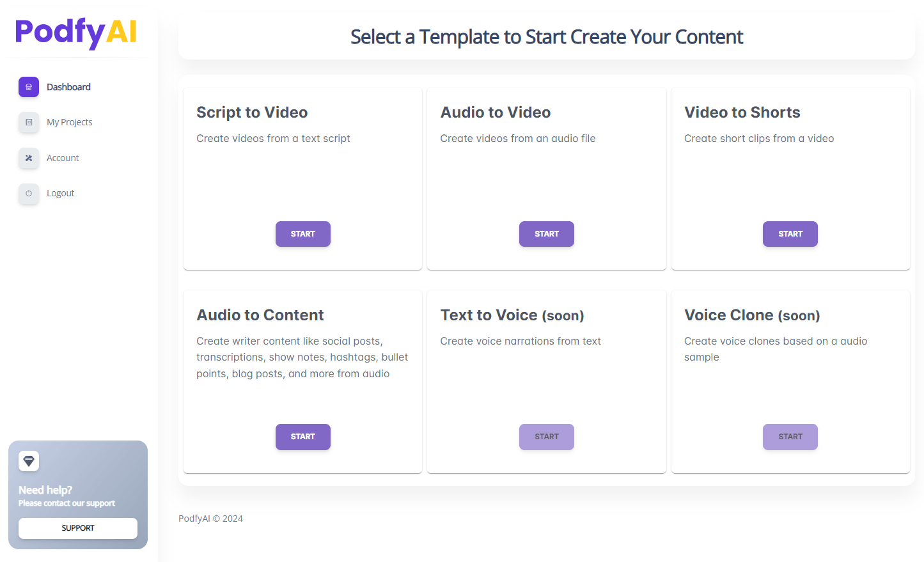Start the Audio to Video template

(x=546, y=234)
